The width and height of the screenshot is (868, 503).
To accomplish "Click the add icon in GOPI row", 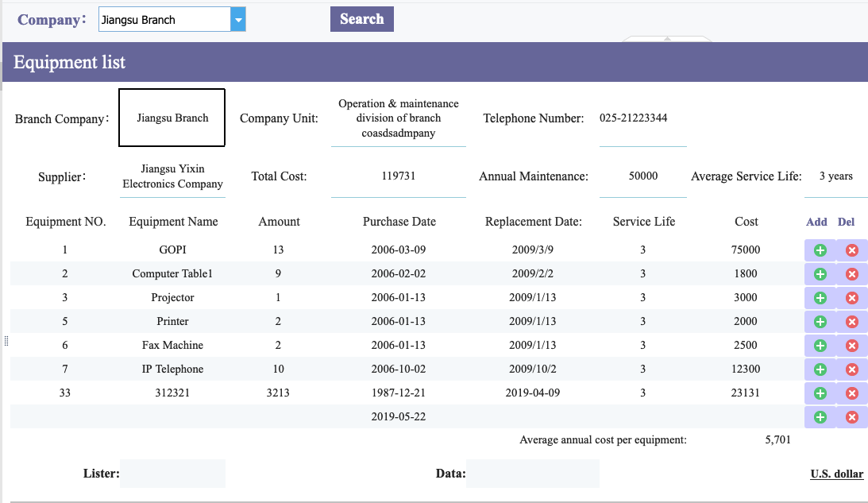I will point(820,250).
